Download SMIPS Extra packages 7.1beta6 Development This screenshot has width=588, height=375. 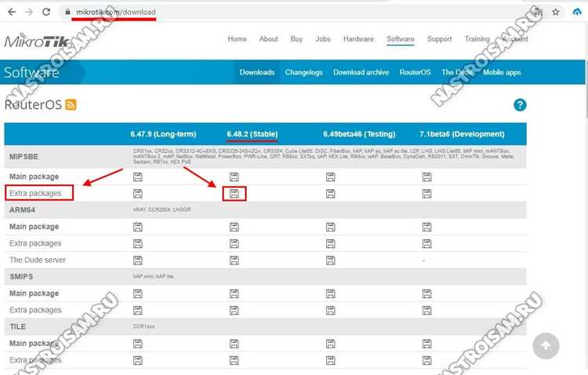click(x=426, y=311)
